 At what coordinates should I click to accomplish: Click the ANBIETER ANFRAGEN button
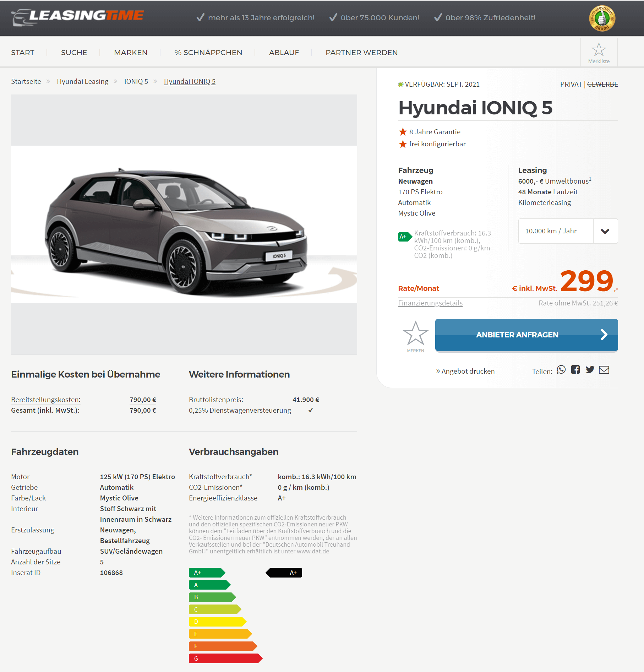pyautogui.click(x=526, y=335)
